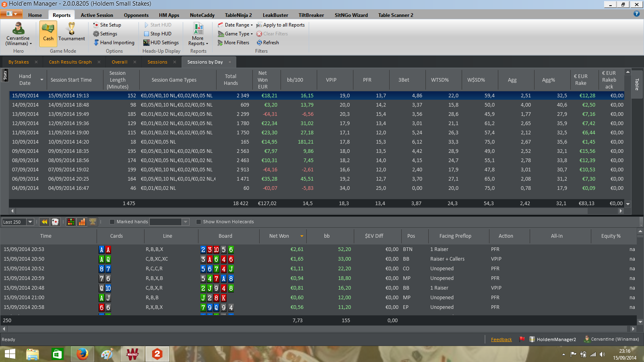Click the playing cards replayer icon
This screenshot has width=644, height=362.
(55, 222)
